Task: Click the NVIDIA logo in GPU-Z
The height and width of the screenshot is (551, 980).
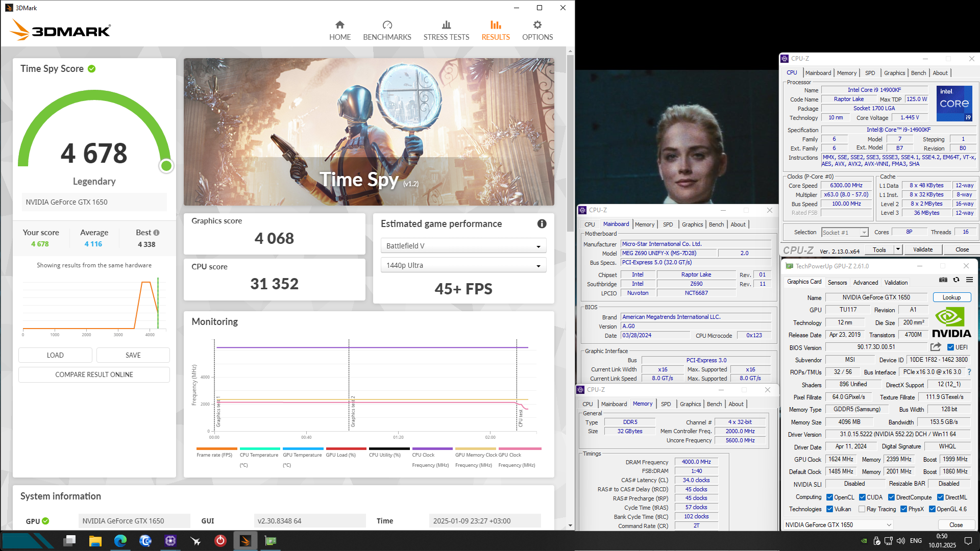Action: (951, 323)
